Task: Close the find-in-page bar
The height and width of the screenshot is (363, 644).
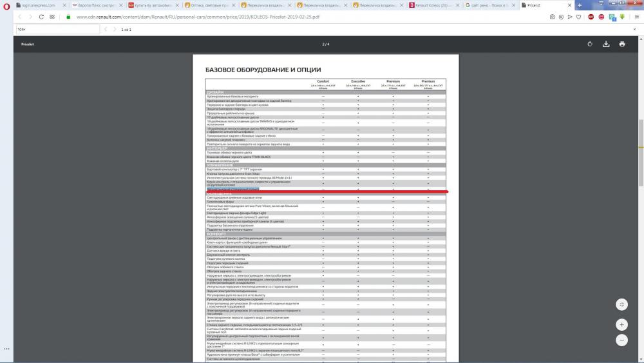Action: click(634, 29)
